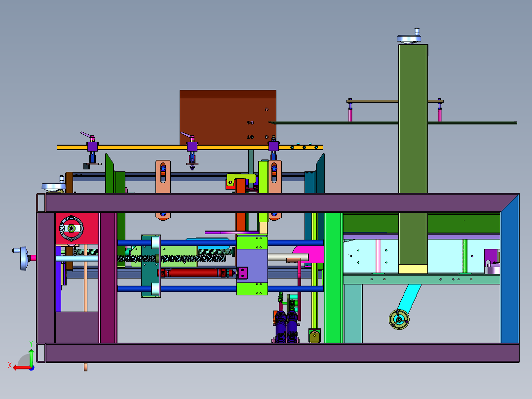Select the red pneumatic cylinder in the center
This screenshot has height=399, width=532.
point(195,273)
